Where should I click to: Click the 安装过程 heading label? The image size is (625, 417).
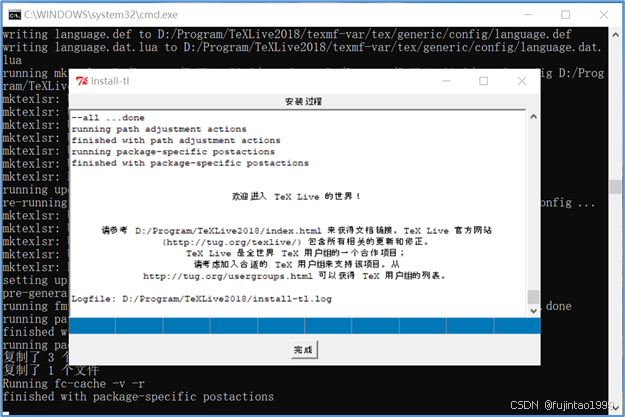pyautogui.click(x=303, y=101)
